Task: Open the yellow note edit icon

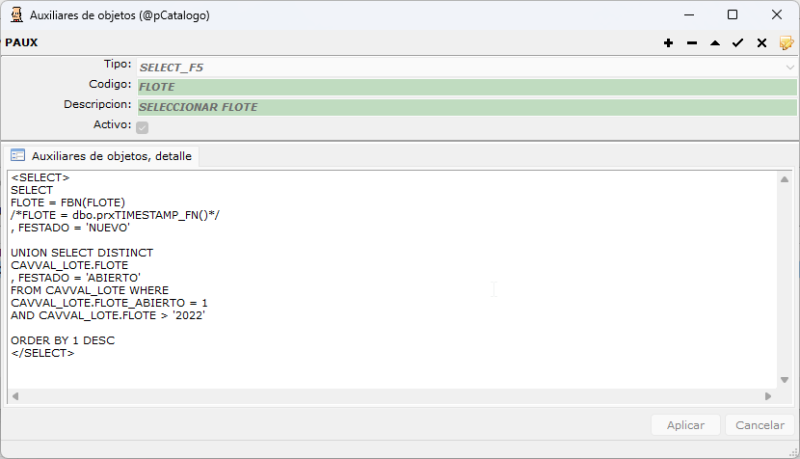Action: click(786, 43)
